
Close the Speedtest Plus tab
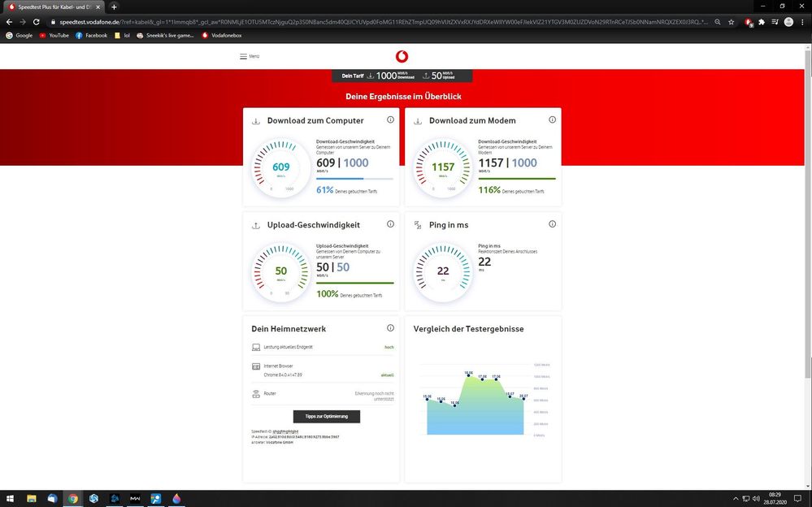98,7
